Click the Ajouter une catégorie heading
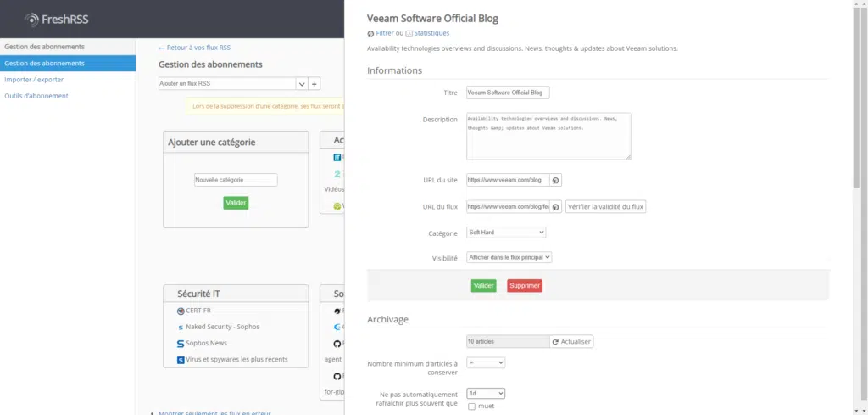Image resolution: width=868 pixels, height=415 pixels. pyautogui.click(x=211, y=143)
